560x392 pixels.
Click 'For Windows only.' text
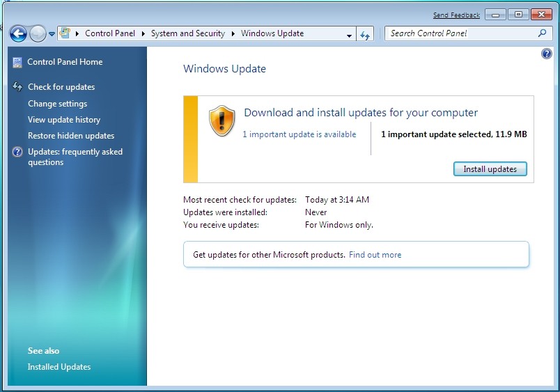pyautogui.click(x=339, y=225)
